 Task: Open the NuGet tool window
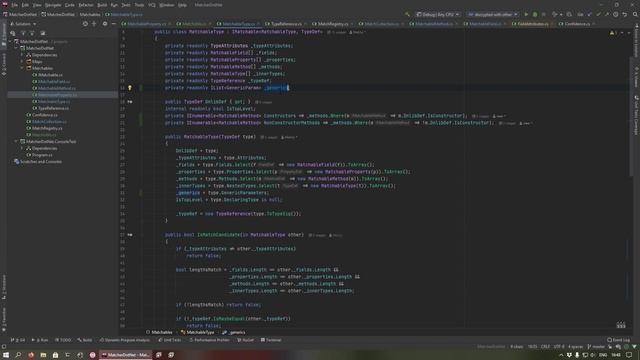[245, 340]
